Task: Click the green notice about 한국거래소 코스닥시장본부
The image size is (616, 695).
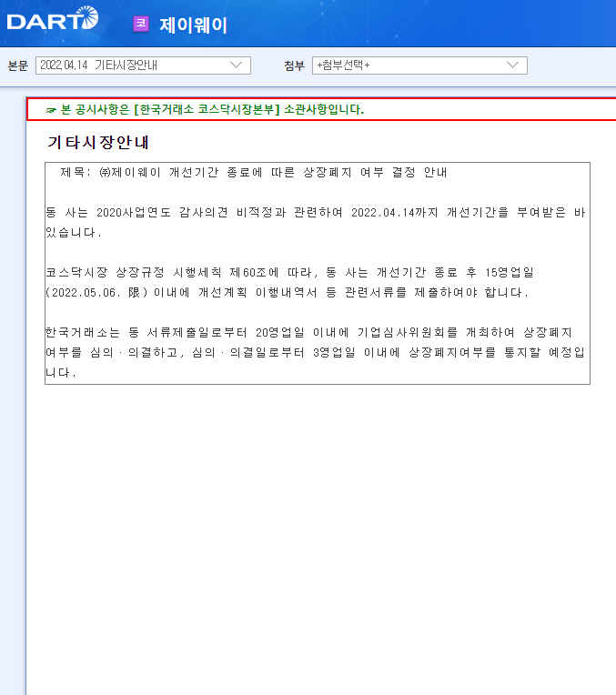Action: pyautogui.click(x=212, y=109)
